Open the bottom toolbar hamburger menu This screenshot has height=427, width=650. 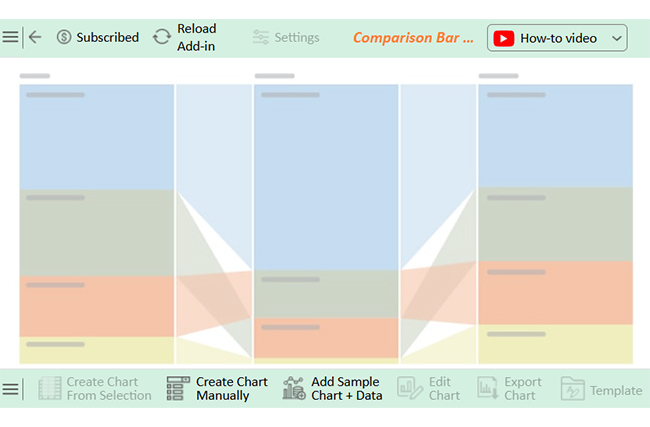(x=10, y=389)
